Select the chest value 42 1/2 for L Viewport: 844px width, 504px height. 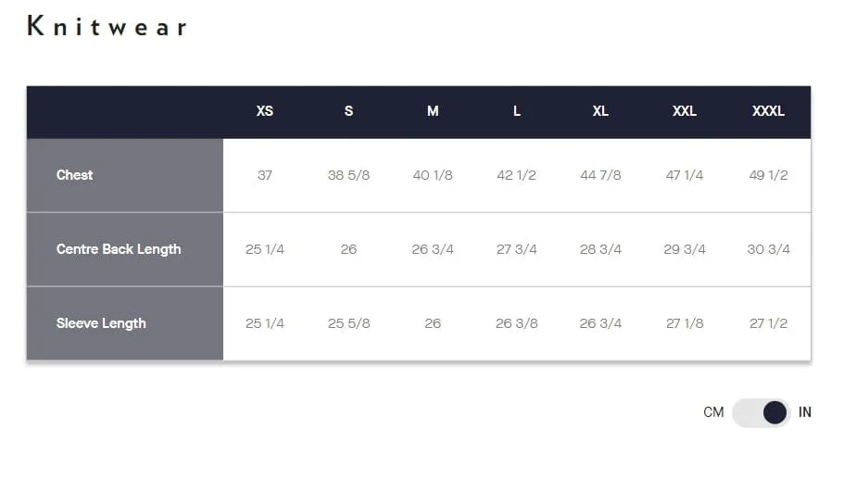point(516,175)
